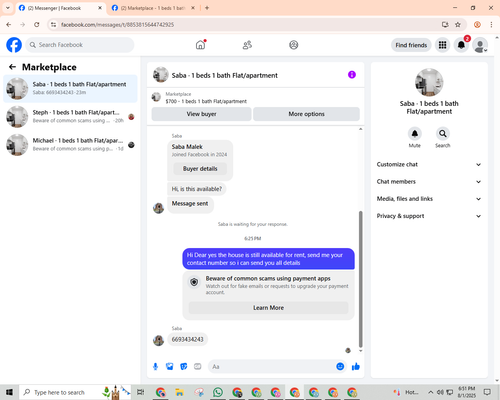500x400 pixels.
Task: Click the chat scroll down arrow
Action: tap(360, 351)
